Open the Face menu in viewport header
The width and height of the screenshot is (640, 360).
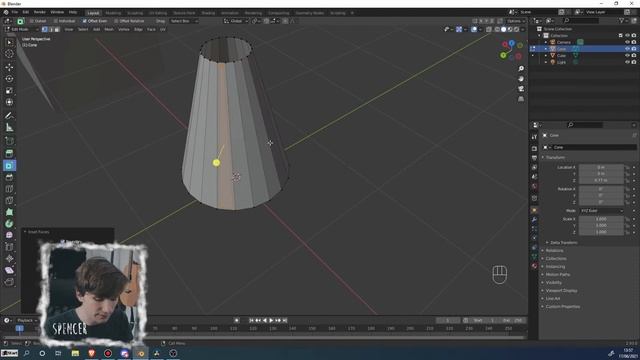pyautogui.click(x=151, y=29)
